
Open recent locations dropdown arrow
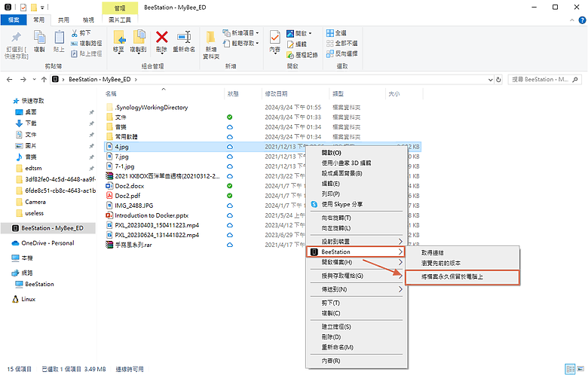[34, 79]
